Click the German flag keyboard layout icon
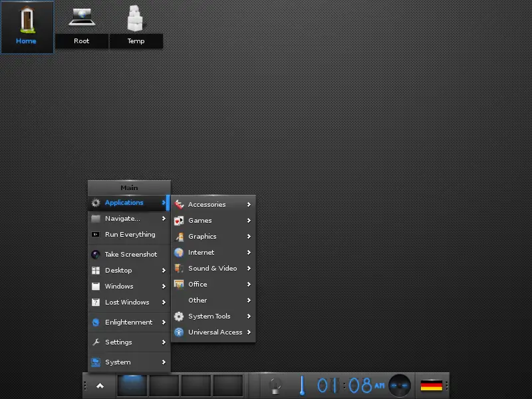532x399 pixels. point(431,386)
